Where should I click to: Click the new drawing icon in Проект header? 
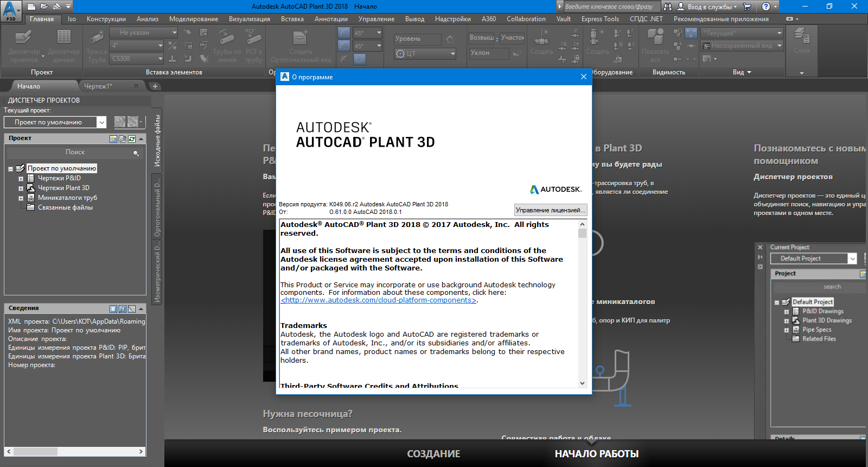pyautogui.click(x=113, y=138)
